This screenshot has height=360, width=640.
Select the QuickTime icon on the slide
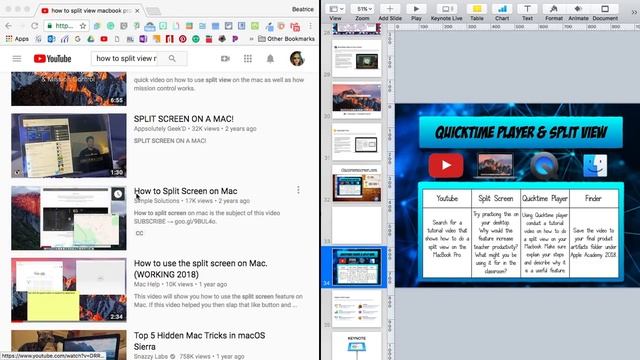coord(544,166)
